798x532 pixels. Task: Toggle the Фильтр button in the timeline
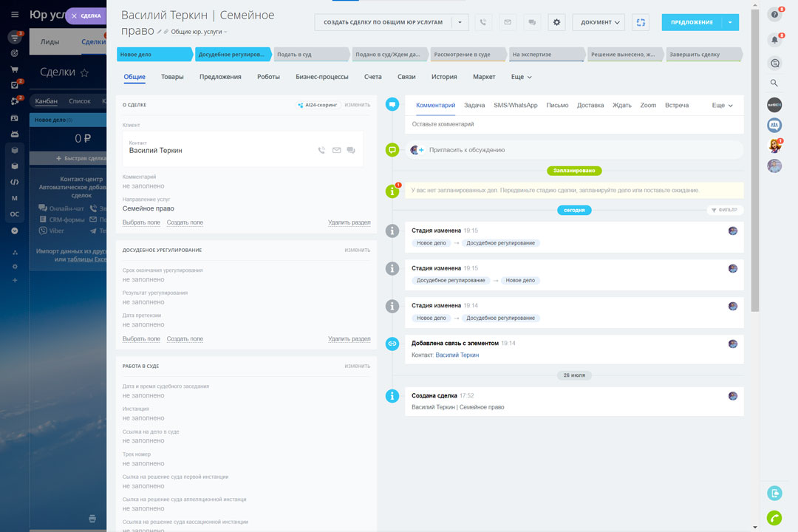click(725, 211)
